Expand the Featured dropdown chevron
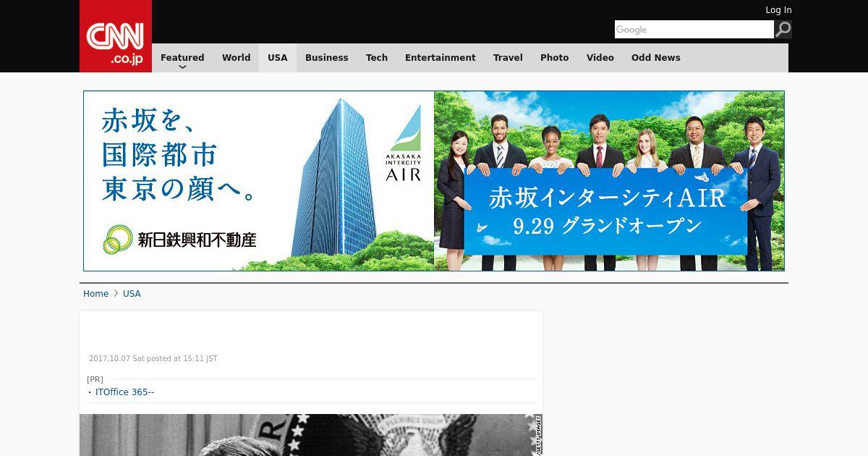This screenshot has width=868, height=456. click(182, 67)
